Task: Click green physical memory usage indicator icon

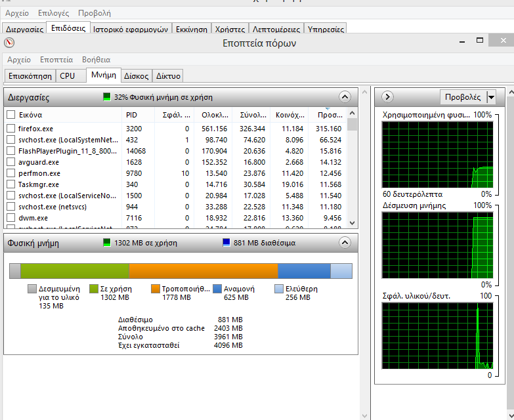Action: coord(107,97)
